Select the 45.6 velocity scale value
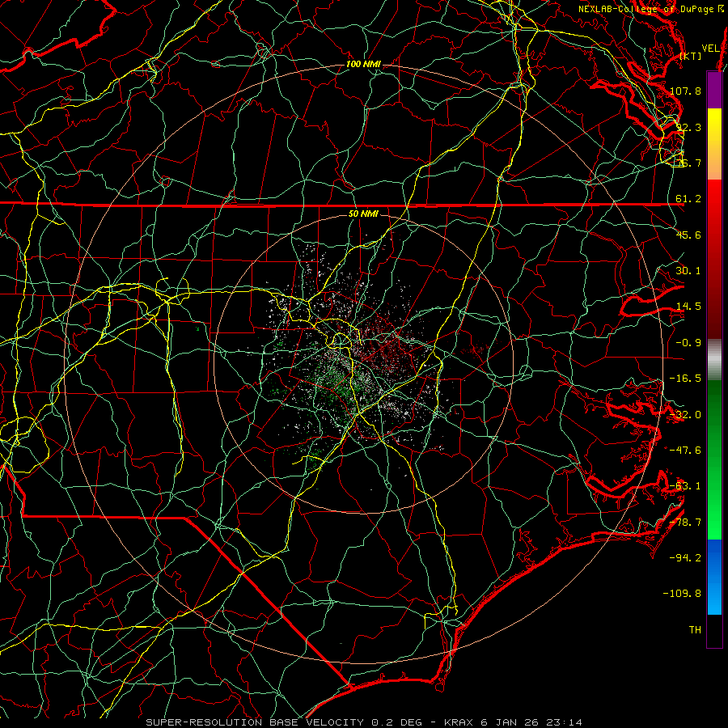The image size is (728, 728). point(688,235)
